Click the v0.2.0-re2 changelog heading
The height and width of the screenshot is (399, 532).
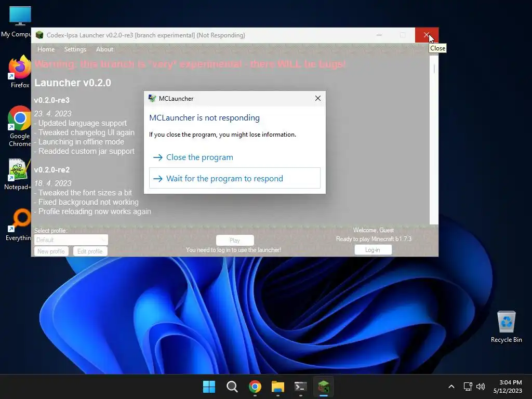pyautogui.click(x=52, y=170)
